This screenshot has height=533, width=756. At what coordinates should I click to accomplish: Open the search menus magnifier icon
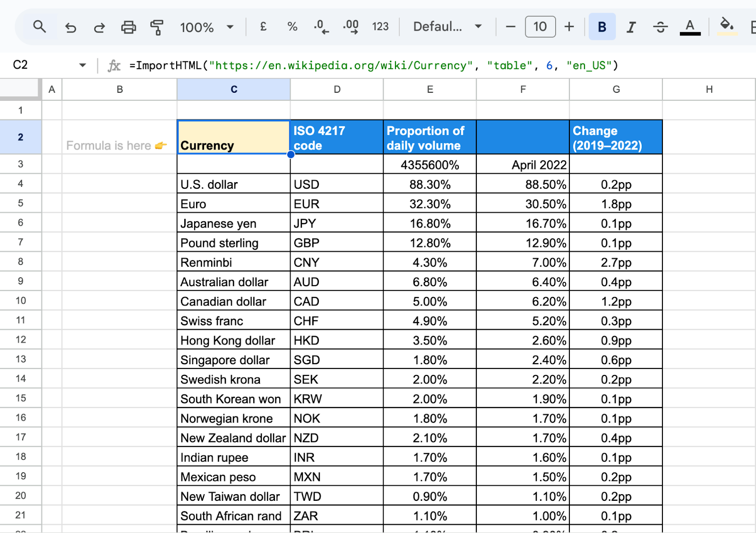pos(40,27)
